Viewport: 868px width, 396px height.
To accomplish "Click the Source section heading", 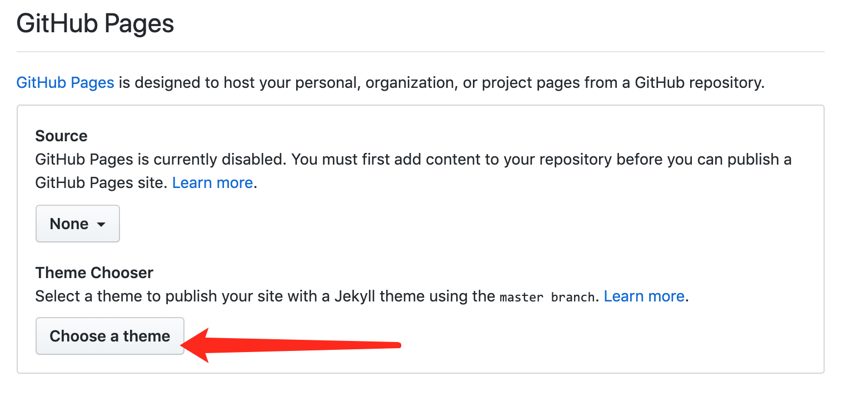I will pyautogui.click(x=61, y=136).
